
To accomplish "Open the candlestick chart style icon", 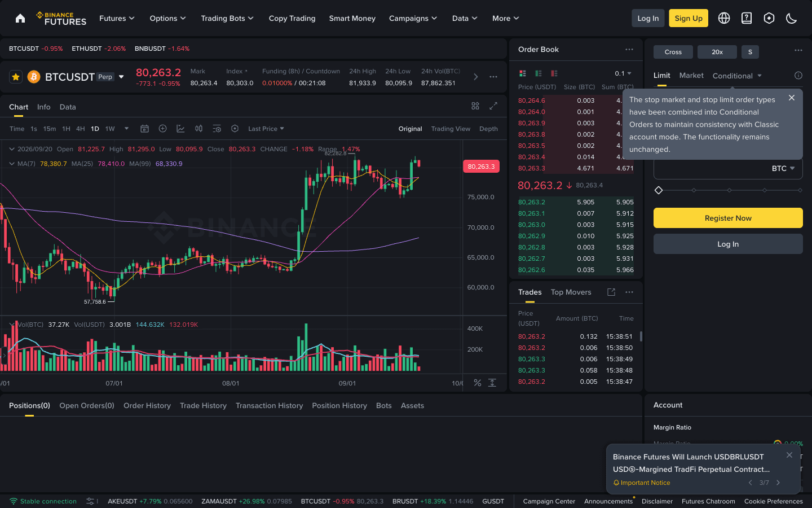I will 198,129.
